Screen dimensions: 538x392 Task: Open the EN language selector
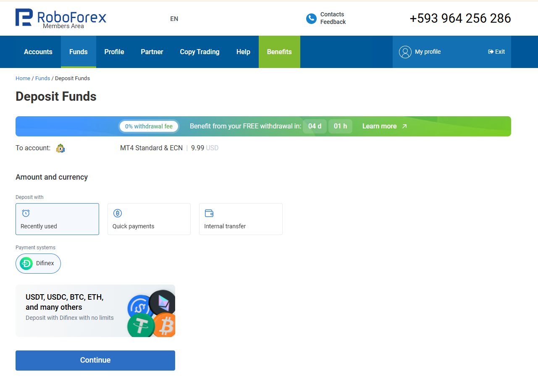tap(174, 19)
